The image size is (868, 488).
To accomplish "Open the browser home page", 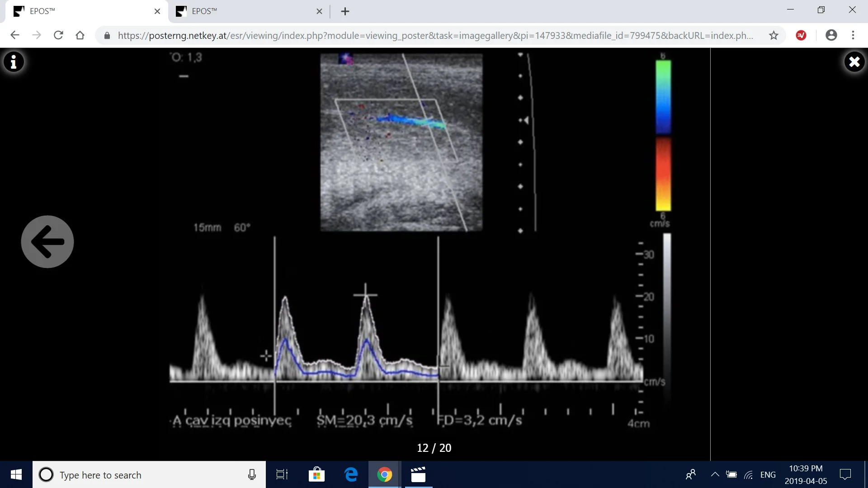I will point(80,36).
